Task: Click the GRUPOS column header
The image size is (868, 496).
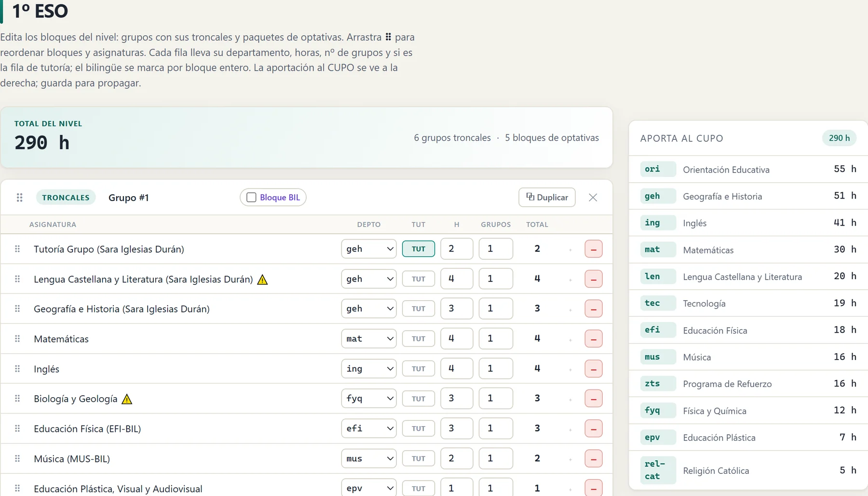Action: click(496, 225)
